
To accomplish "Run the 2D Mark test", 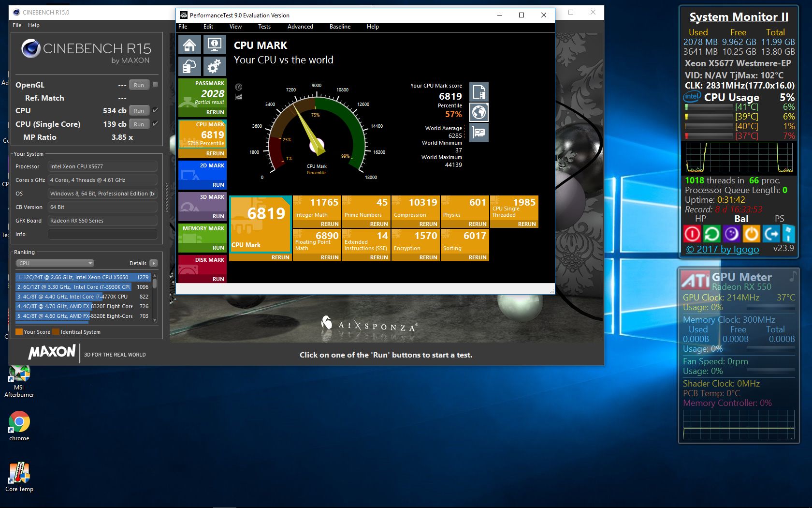I will coord(218,185).
